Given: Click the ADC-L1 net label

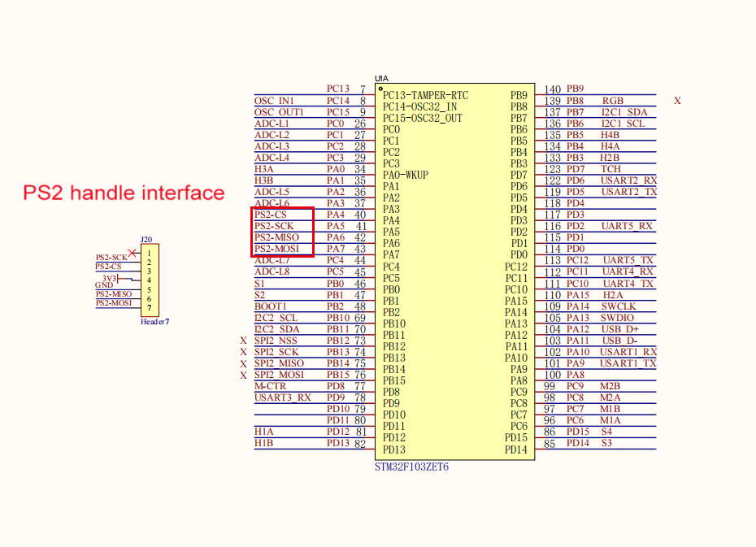Looking at the screenshot, I should (272, 124).
